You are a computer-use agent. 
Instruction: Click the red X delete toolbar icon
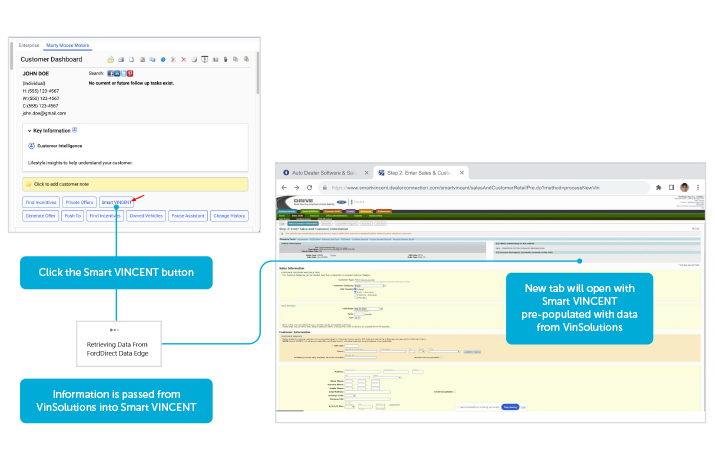183,59
